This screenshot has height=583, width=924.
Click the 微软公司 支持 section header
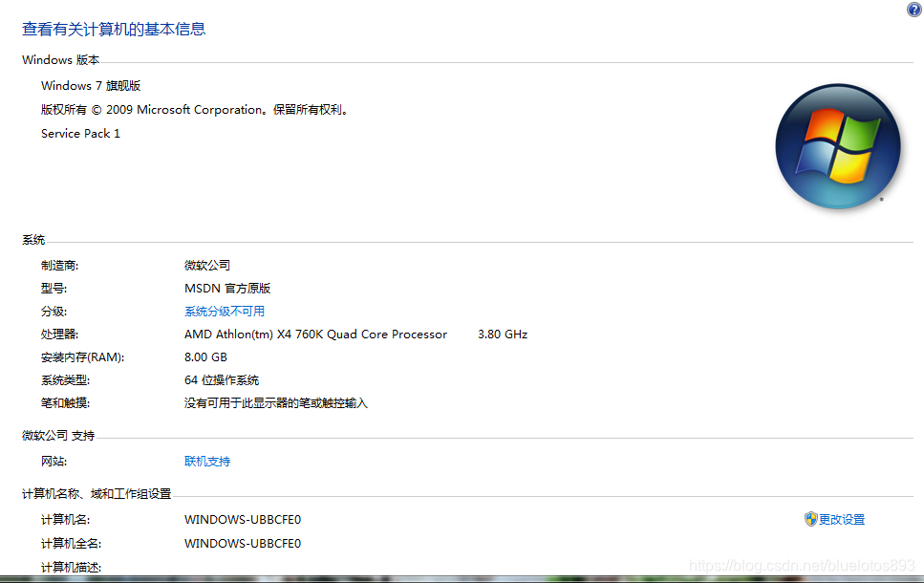[x=58, y=436]
